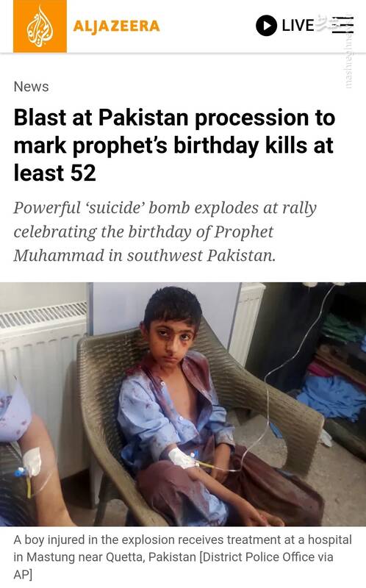Image resolution: width=366 pixels, height=588 pixels.
Task: Play the live stream via circle play icon
Action: click(266, 26)
